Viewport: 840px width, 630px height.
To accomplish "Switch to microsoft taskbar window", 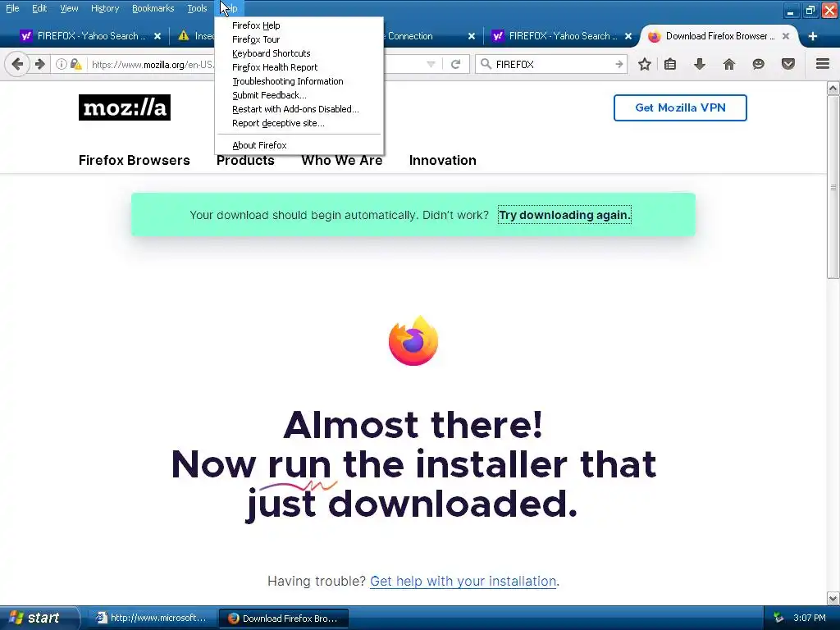I will tap(151, 618).
